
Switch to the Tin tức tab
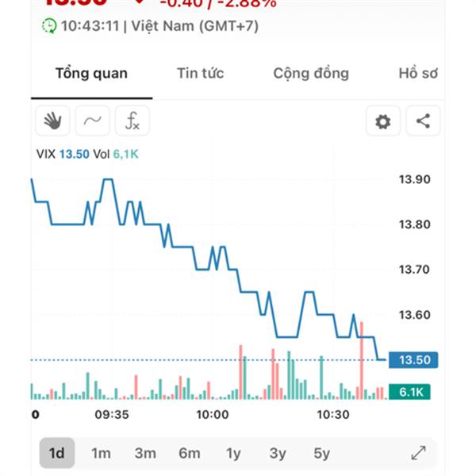click(x=201, y=74)
